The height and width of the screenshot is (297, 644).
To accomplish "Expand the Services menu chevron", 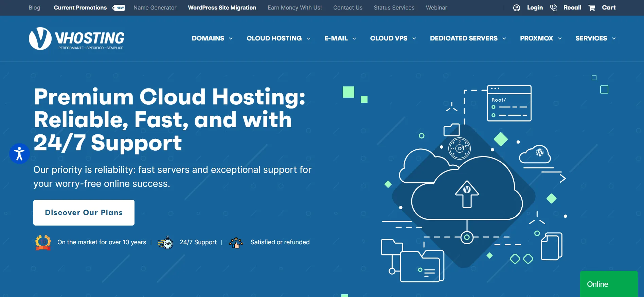I will [614, 38].
